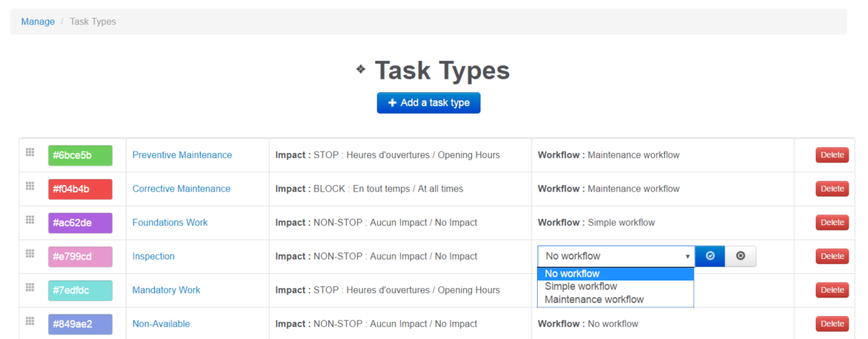The width and height of the screenshot is (868, 339).
Task: Grab drag handle for Mandatory Work row
Action: pyautogui.click(x=30, y=287)
